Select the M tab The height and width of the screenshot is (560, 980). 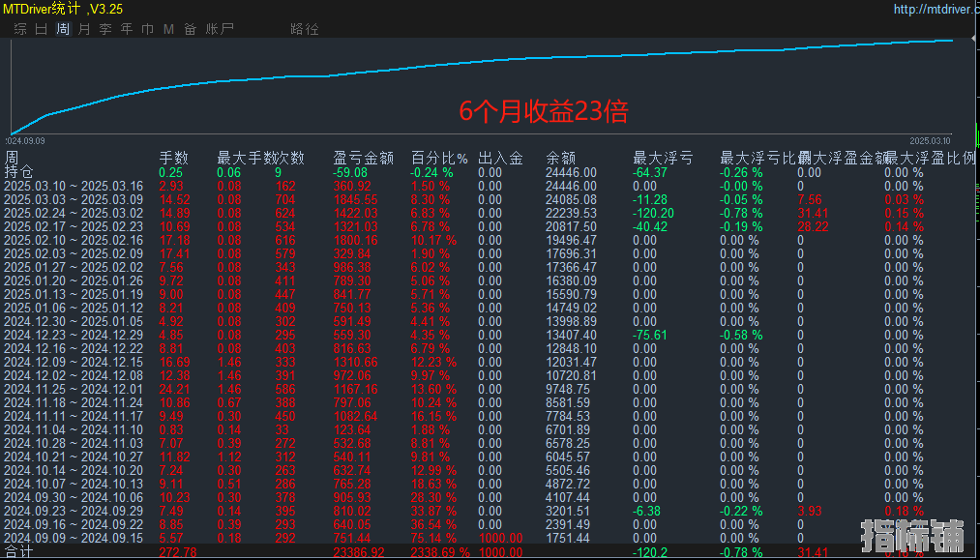click(168, 29)
